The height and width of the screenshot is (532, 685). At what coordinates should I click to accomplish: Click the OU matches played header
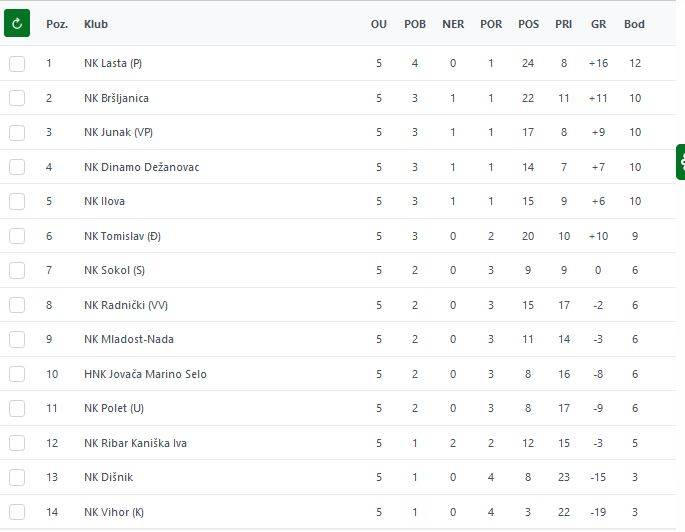coord(378,24)
